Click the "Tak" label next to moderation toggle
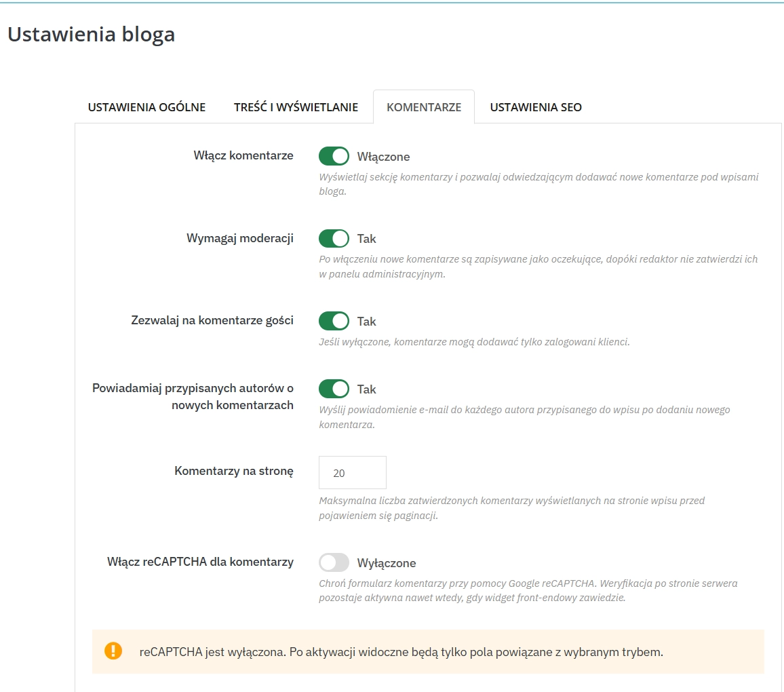This screenshot has height=692, width=784. point(367,238)
